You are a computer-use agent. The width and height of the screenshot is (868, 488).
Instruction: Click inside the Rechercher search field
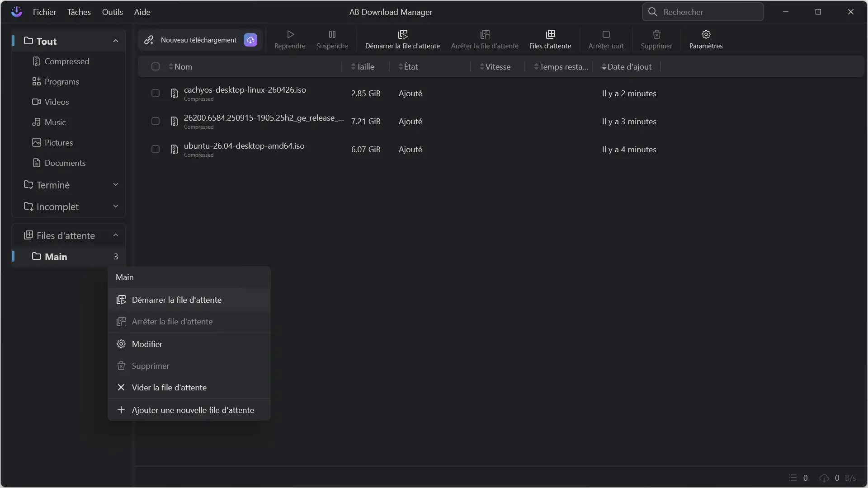[703, 12]
